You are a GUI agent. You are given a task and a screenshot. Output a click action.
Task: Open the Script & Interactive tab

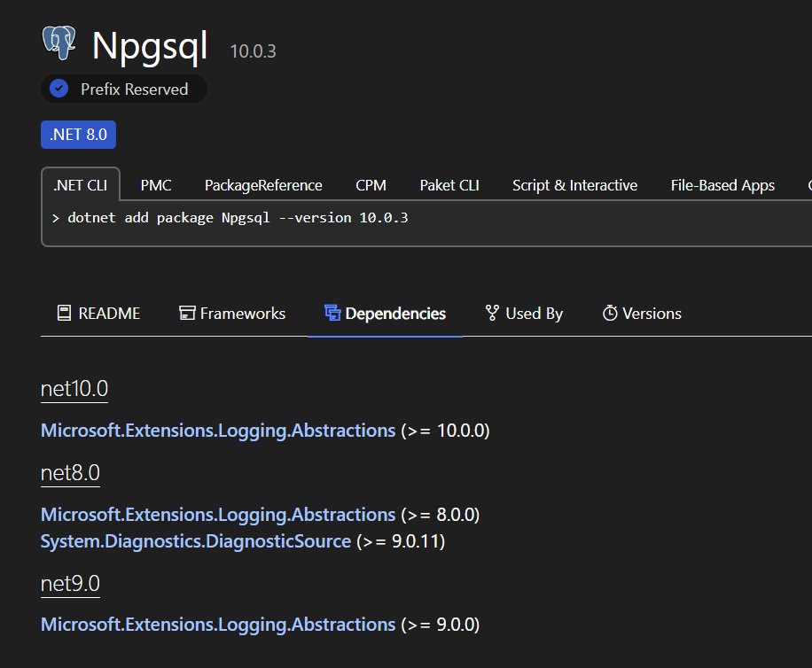pos(574,185)
